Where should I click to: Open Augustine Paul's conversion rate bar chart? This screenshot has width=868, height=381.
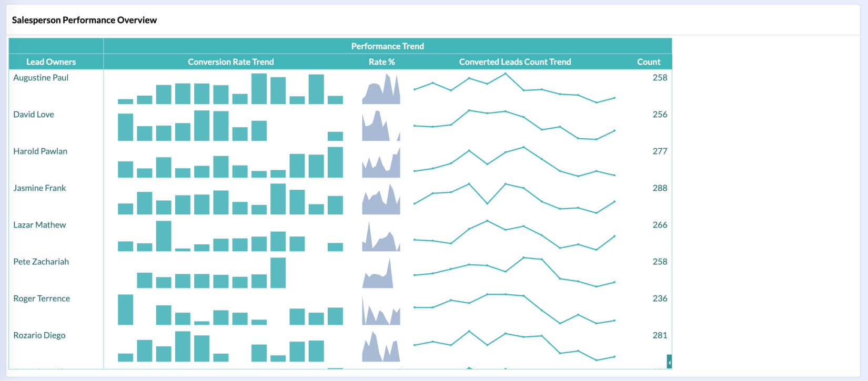230,88
